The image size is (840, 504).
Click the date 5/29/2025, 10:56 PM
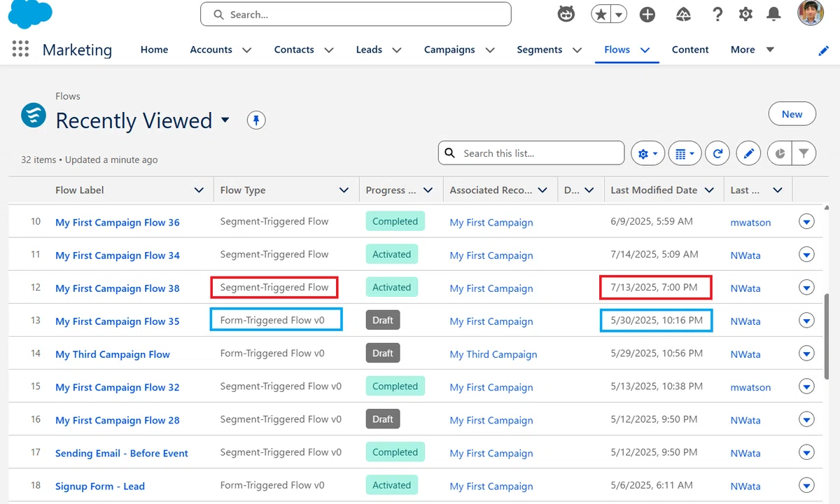coord(657,353)
